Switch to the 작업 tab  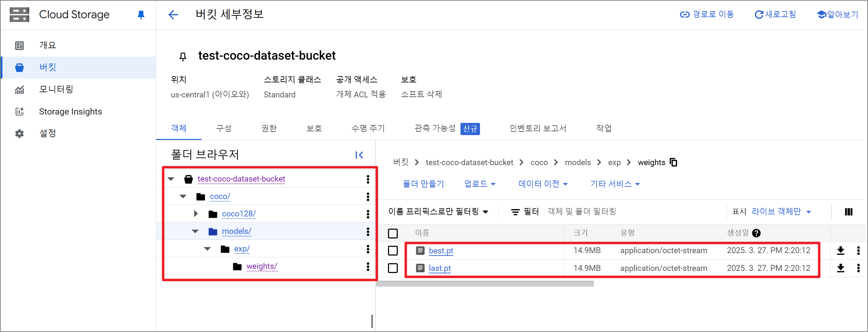point(604,128)
